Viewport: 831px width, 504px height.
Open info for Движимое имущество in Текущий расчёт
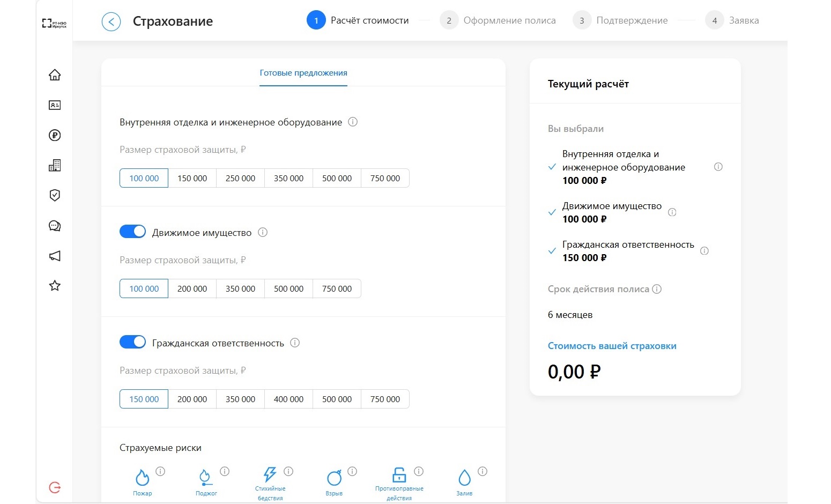[x=672, y=212]
